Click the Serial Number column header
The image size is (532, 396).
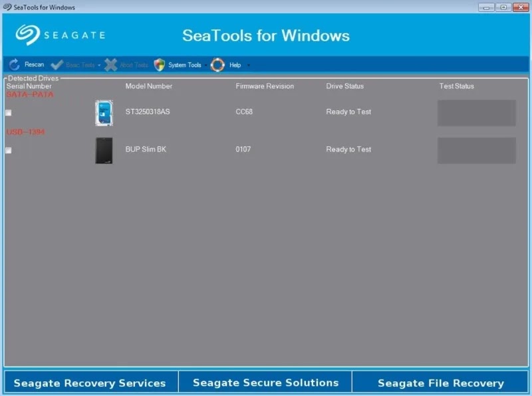point(29,86)
